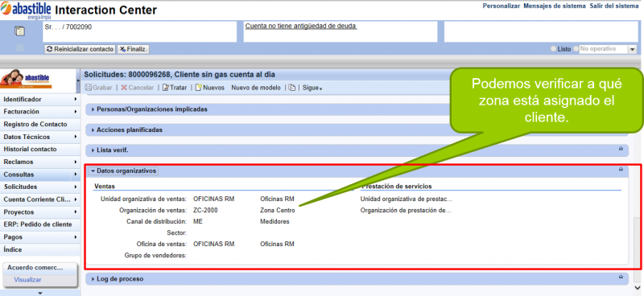Click the print icon on Lista verif. row

pos(621,149)
